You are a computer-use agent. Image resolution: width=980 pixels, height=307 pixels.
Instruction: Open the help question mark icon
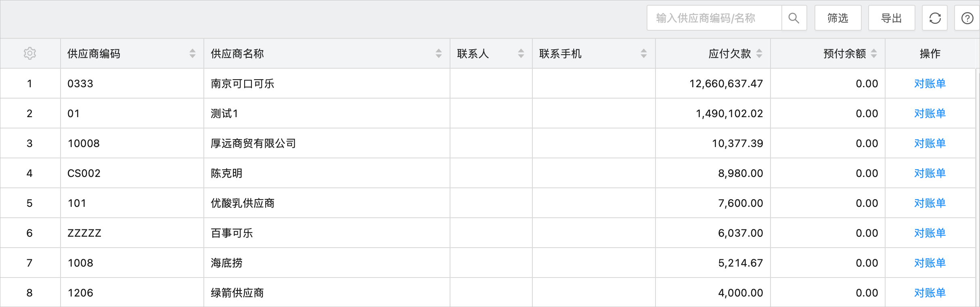967,18
